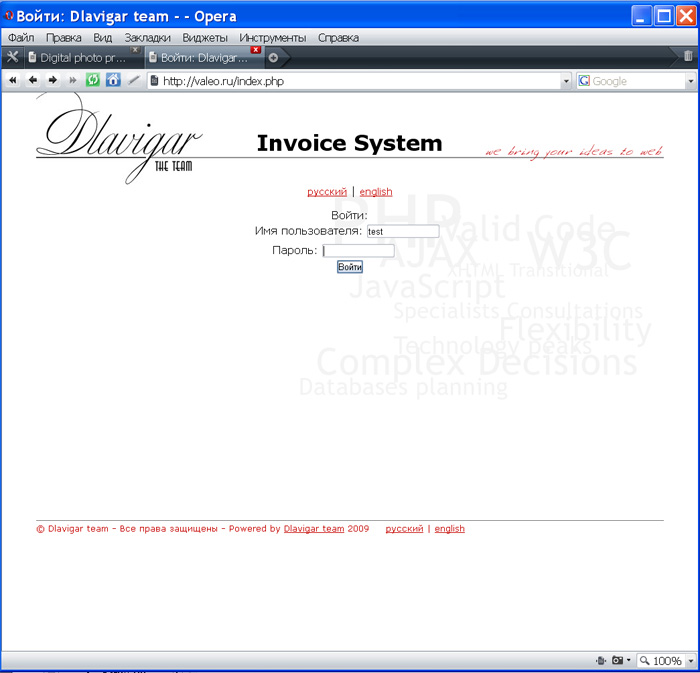Select the Войти: Dlavigar tab
700x673 pixels.
[x=203, y=58]
